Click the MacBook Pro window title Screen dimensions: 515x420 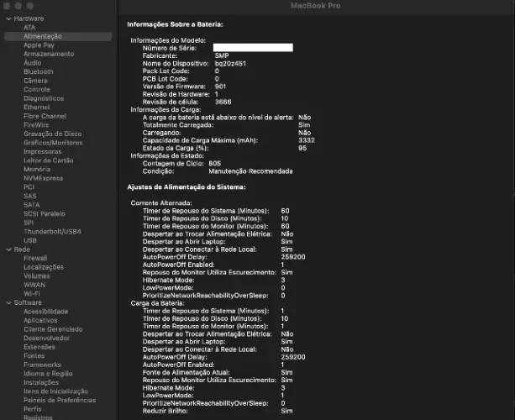click(315, 6)
